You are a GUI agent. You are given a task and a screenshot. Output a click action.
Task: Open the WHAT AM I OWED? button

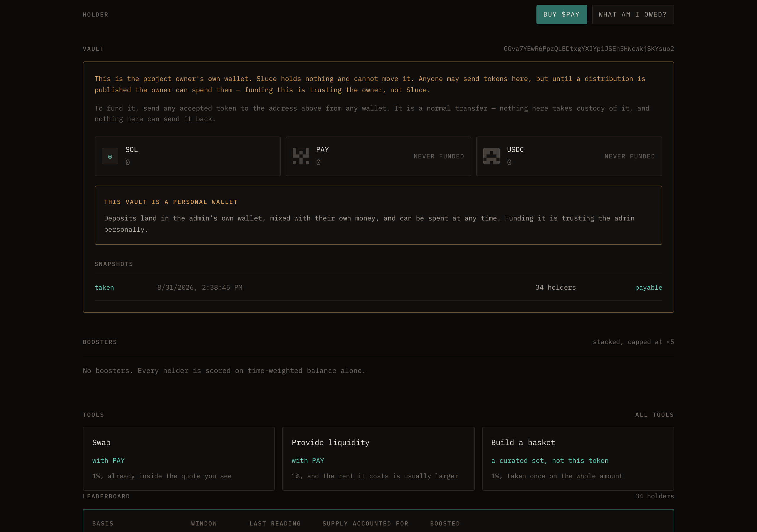tap(633, 14)
